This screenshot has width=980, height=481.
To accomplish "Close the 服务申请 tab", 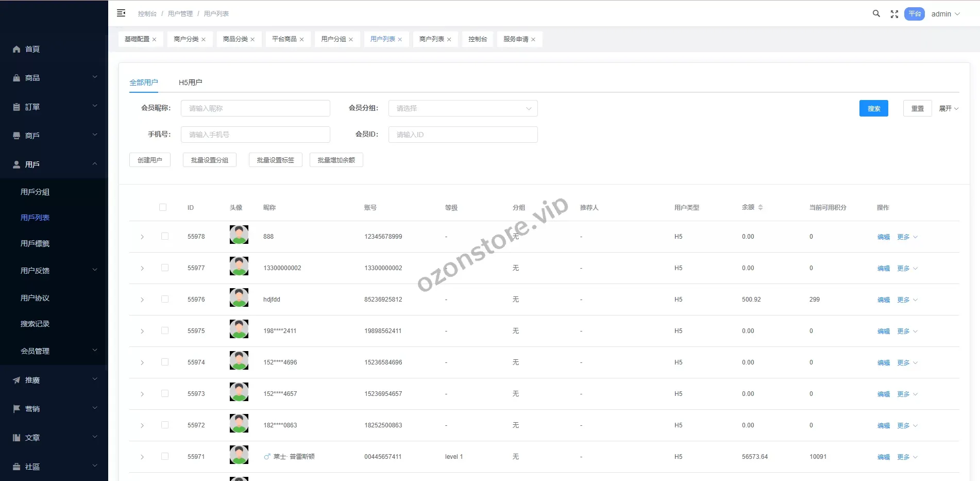I will coord(533,40).
